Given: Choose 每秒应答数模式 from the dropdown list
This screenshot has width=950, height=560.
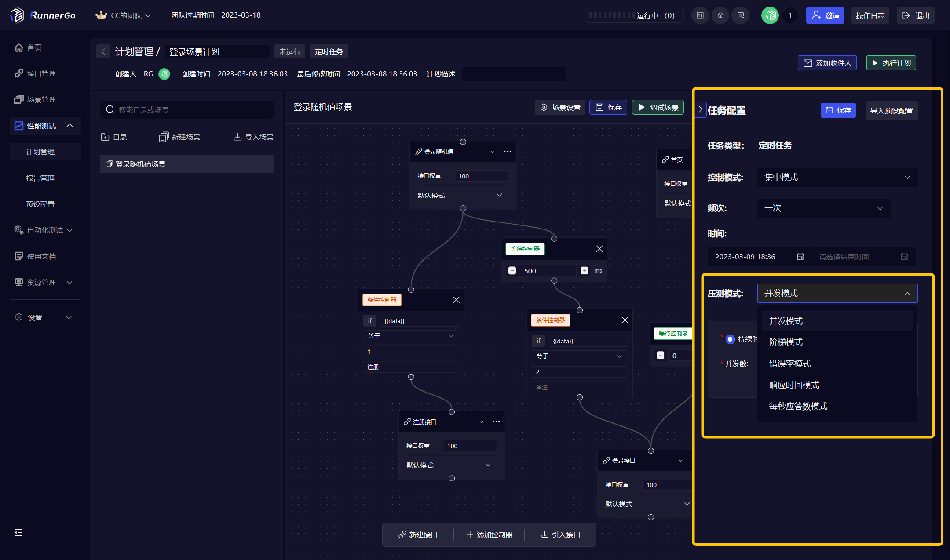Looking at the screenshot, I should pos(837,407).
